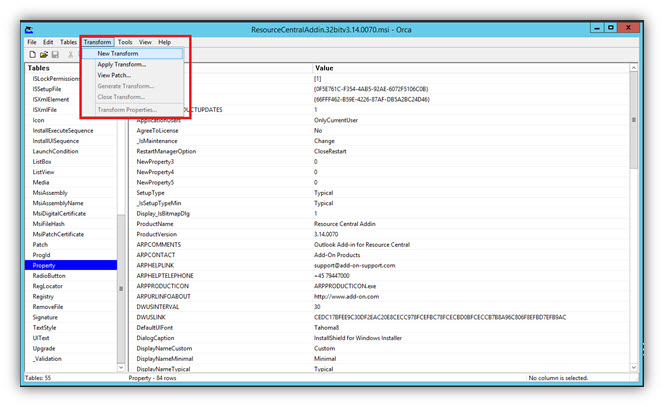The height and width of the screenshot is (407, 664).
Task: Click the ARPHELPLINK value support@add-on-support.com
Action: (x=354, y=265)
